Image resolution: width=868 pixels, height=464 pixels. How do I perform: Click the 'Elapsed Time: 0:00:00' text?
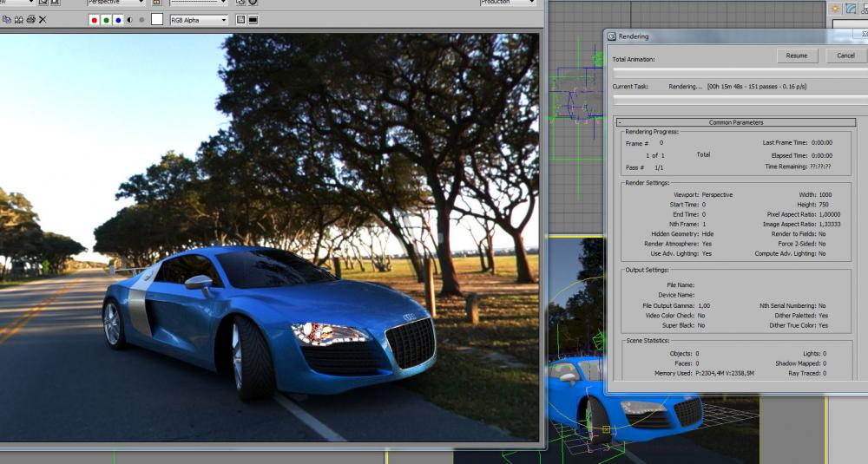pyautogui.click(x=801, y=156)
